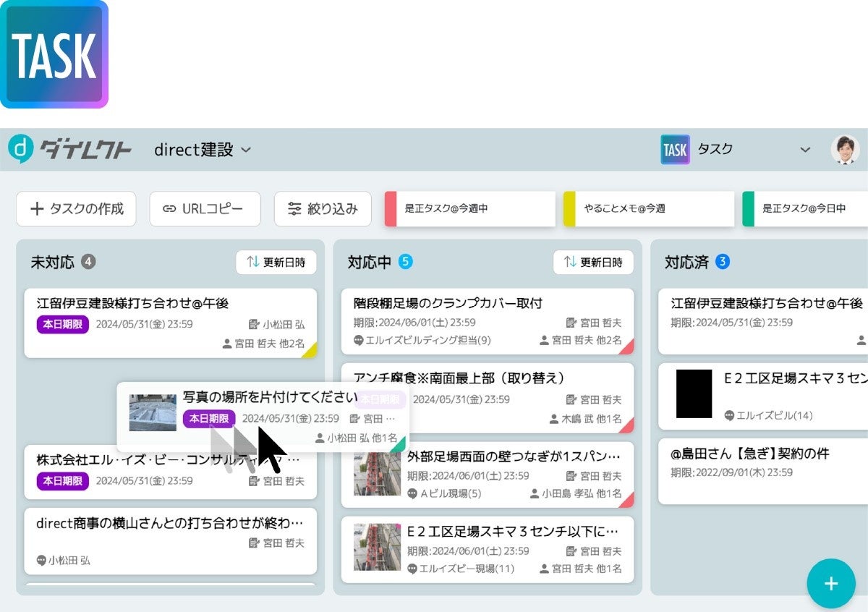Click the red corner tag on 階段棚足場 card
The height and width of the screenshot is (612, 868).
[628, 348]
